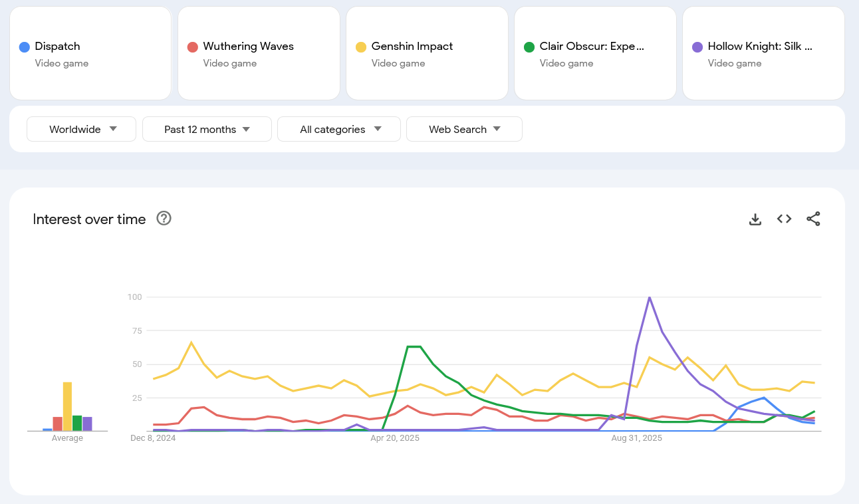Image resolution: width=859 pixels, height=504 pixels.
Task: Click the red Wuthering Waves color dot
Action: (193, 47)
